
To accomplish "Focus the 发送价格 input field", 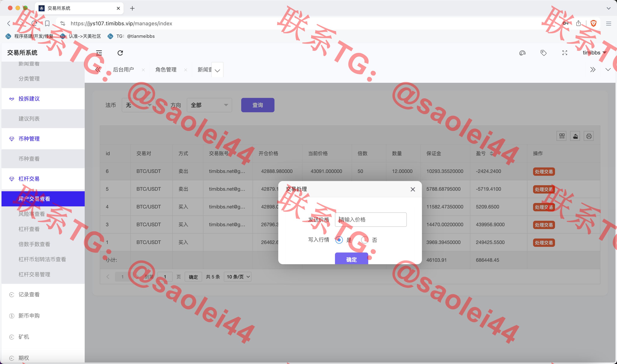I will pos(371,220).
